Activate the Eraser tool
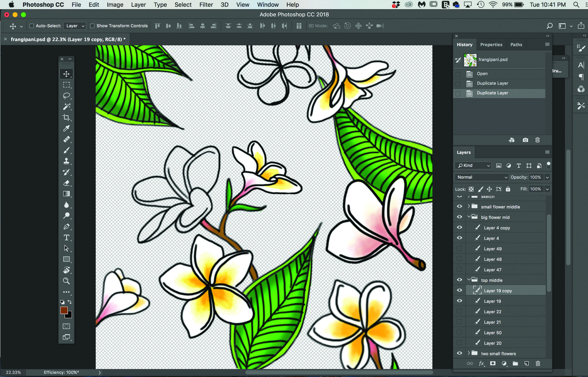The height and width of the screenshot is (377, 588). point(66,183)
